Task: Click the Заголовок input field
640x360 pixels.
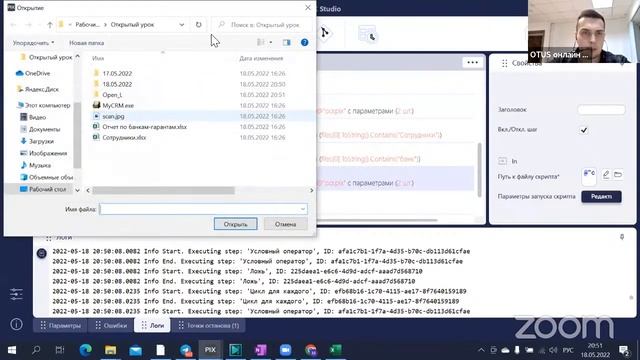Action: (x=601, y=109)
